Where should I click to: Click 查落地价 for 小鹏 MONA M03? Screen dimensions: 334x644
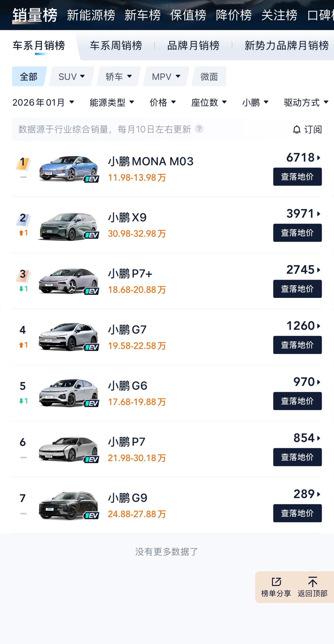click(297, 177)
